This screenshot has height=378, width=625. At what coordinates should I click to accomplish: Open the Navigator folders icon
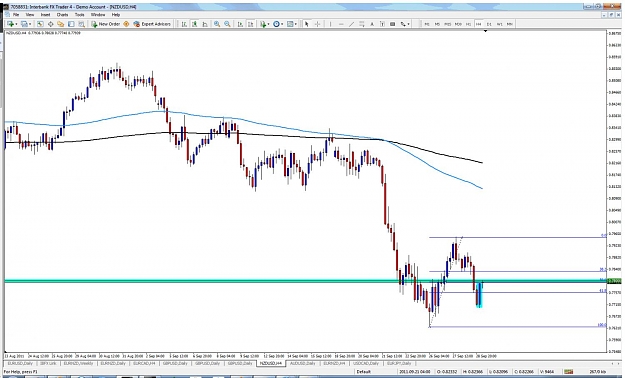[x=61, y=24]
